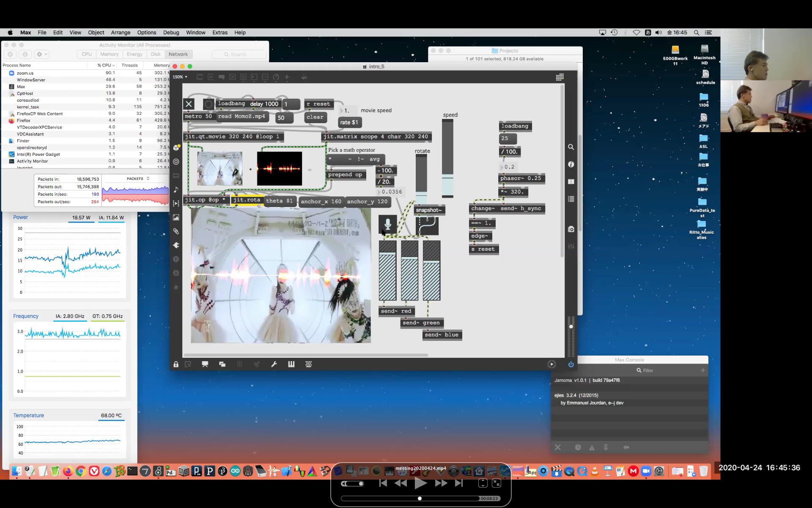Click the padlock icon to lock the patcher

point(176,364)
